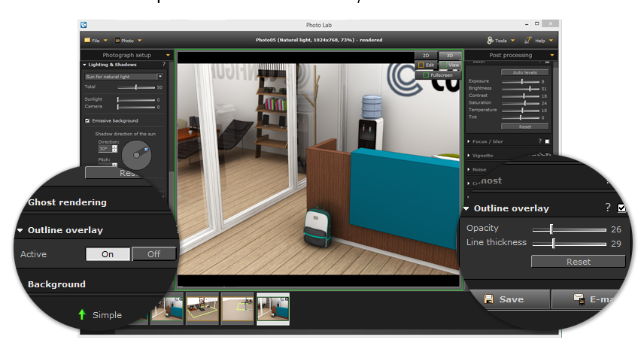Click Reset below the Tint slider
Image resolution: width=644 pixels, height=364 pixels.
(525, 127)
